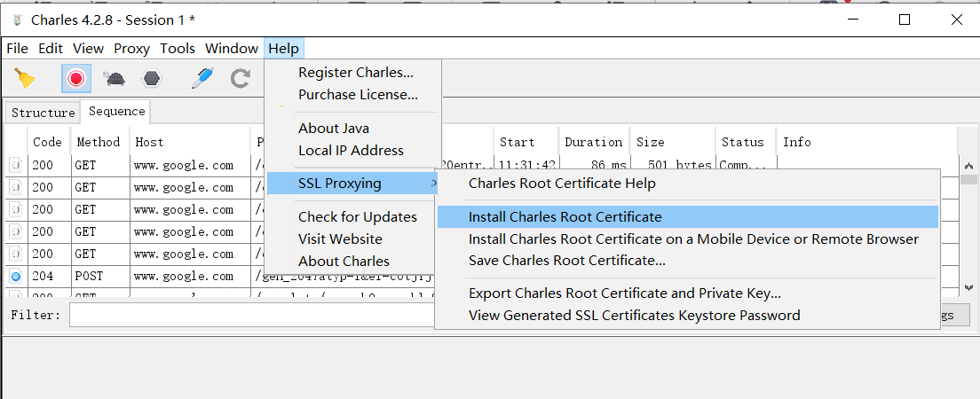Click the Charles app icon in title bar
This screenshot has height=399, width=980.
(18, 20)
